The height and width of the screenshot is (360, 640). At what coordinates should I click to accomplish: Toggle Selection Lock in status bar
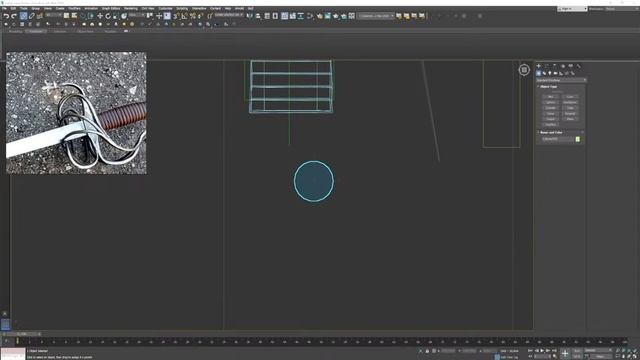point(427,351)
